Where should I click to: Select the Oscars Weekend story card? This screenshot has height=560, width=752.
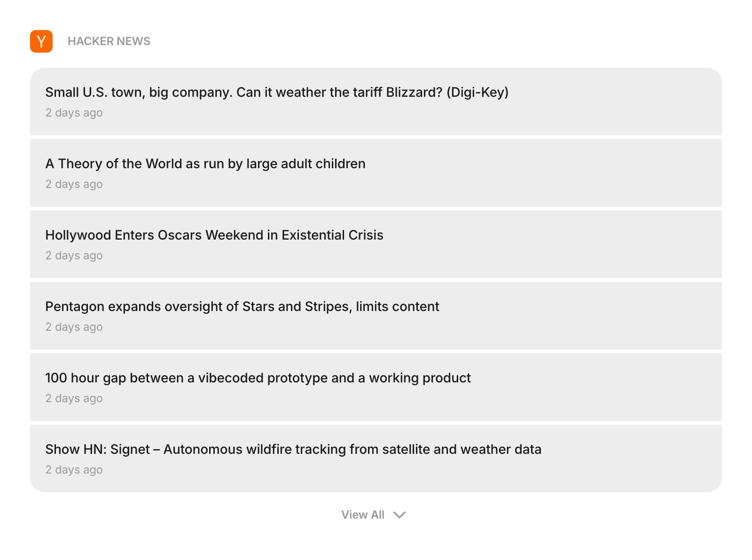[x=376, y=244]
